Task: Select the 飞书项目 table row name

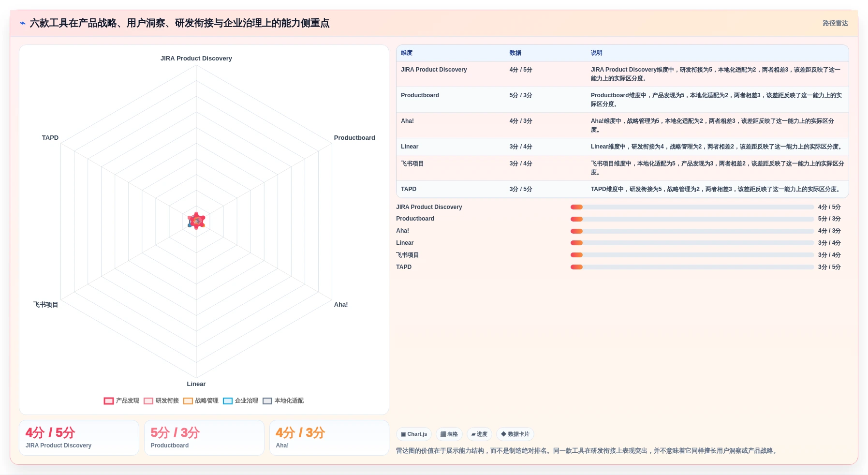Action: point(412,163)
